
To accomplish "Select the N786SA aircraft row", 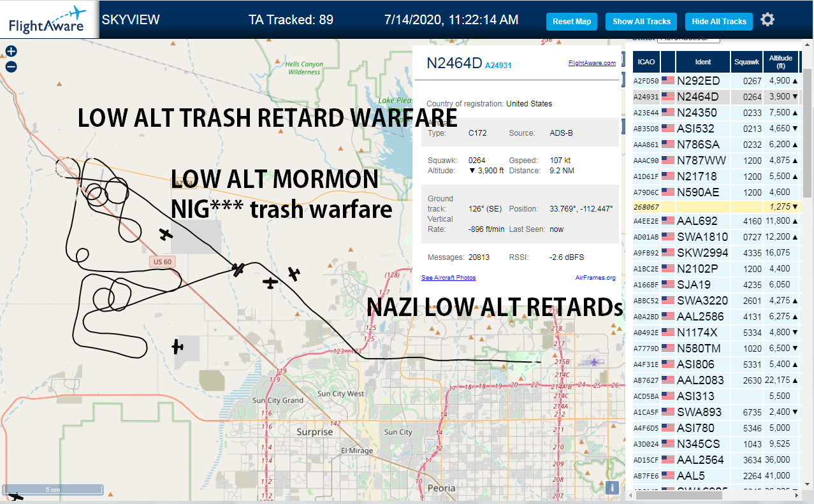I will tap(716, 145).
